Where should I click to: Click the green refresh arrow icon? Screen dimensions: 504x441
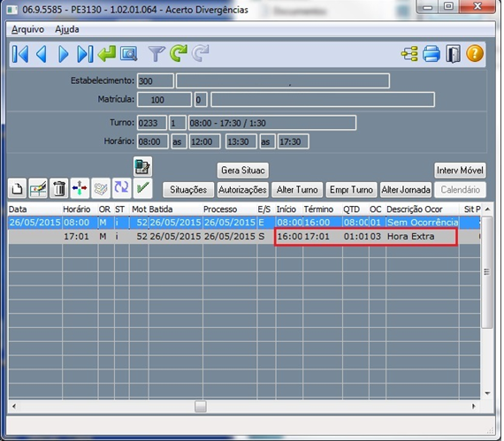179,53
